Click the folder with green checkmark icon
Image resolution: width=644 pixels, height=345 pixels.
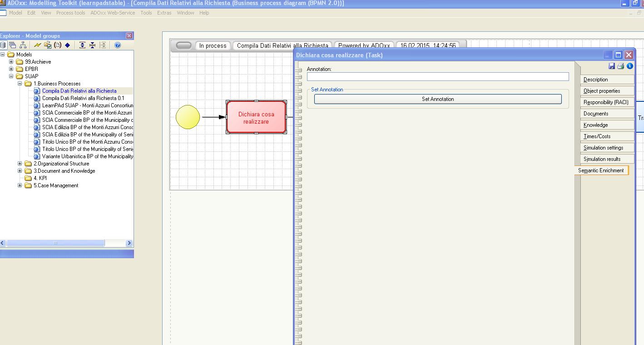coord(47,45)
